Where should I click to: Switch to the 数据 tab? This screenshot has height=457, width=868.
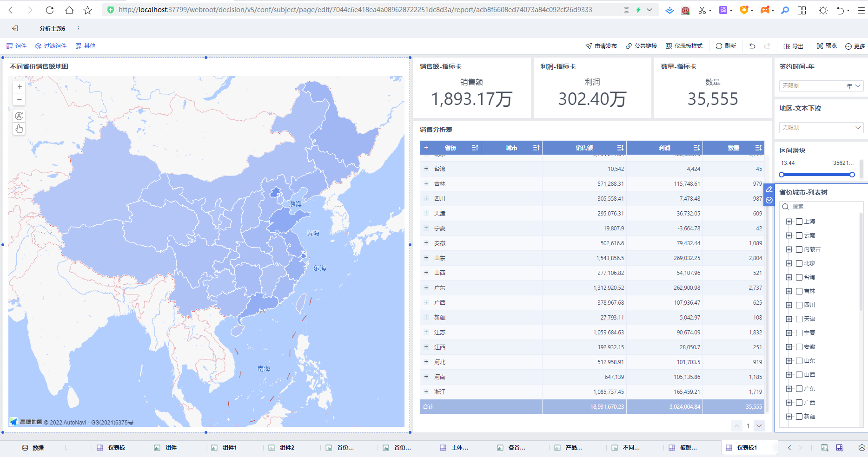[x=33, y=448]
